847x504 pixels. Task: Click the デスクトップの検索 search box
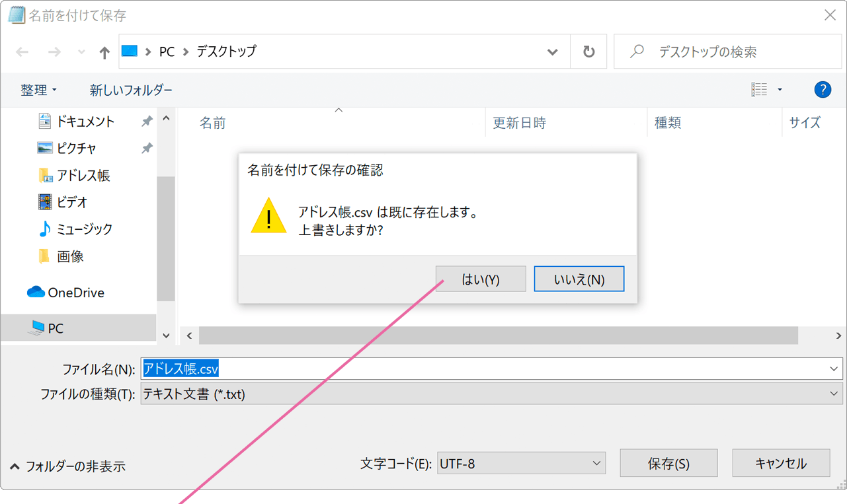coord(728,52)
